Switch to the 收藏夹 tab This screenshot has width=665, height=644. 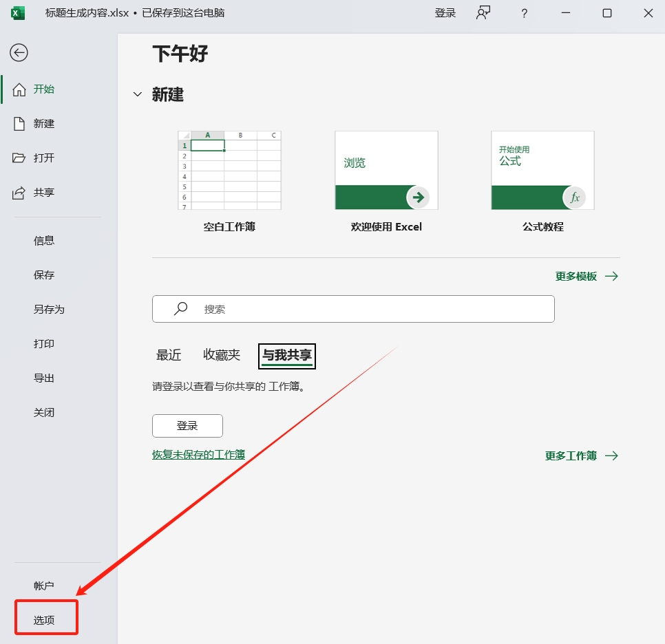(222, 355)
